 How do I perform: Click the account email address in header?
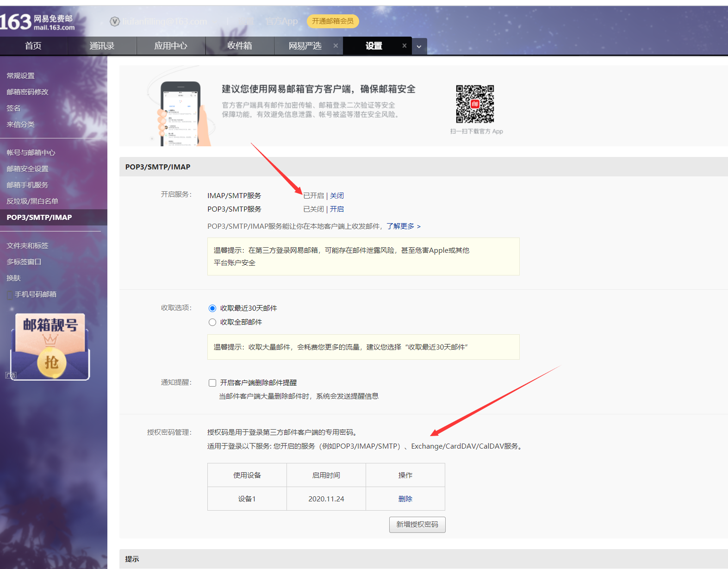(x=165, y=21)
